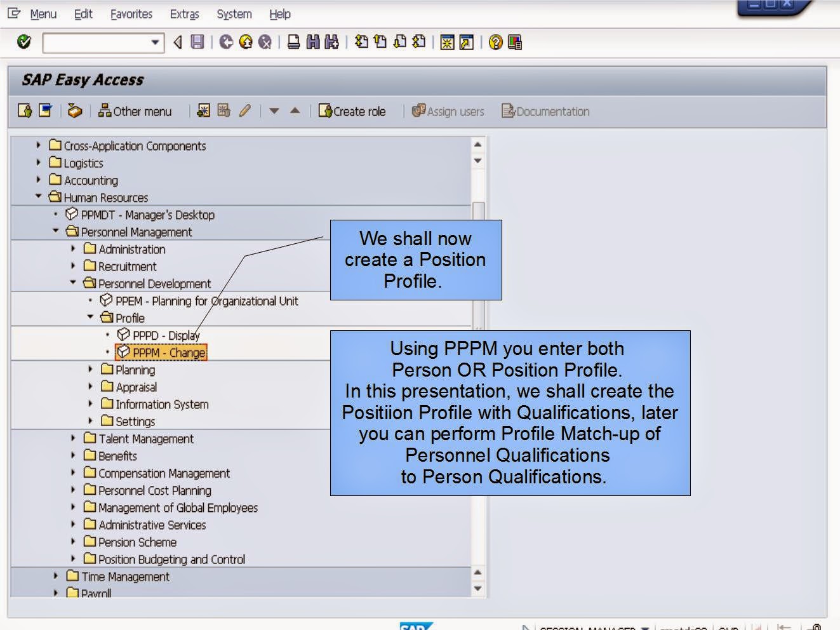Select the Compensation Management folder

(157, 473)
